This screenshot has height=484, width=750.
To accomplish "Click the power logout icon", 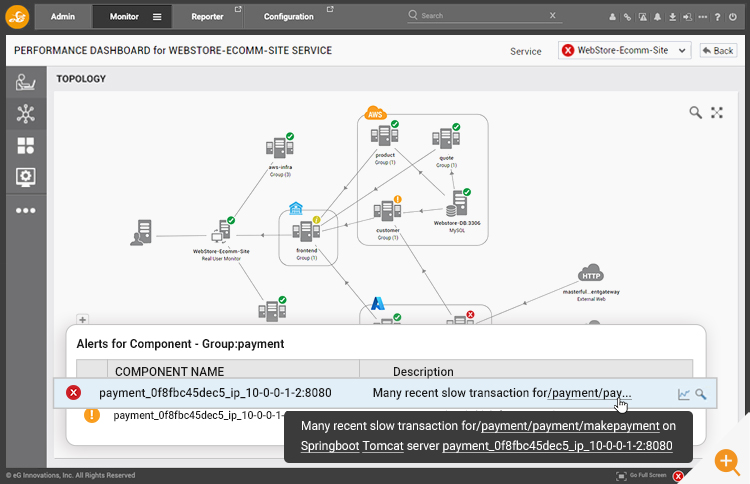I will click(733, 17).
